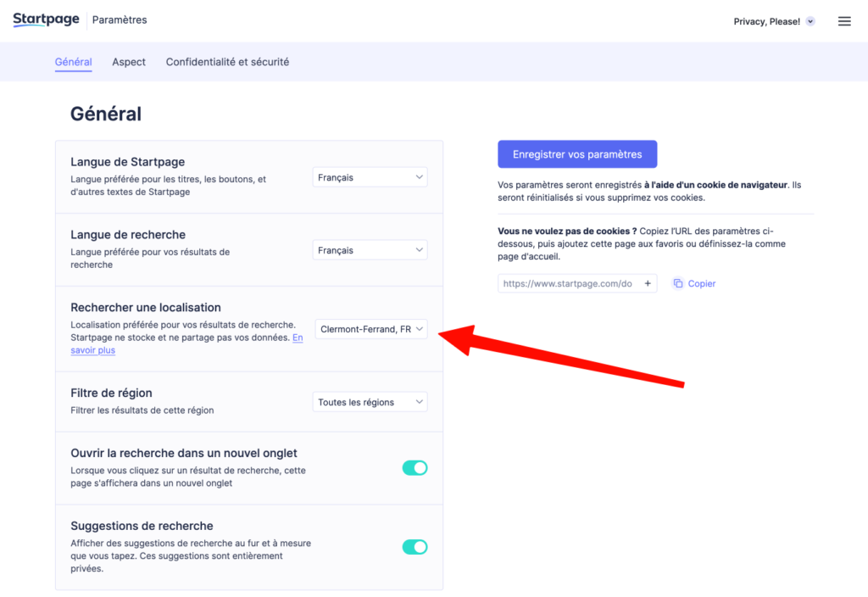Click the Copier link text
The height and width of the screenshot is (597, 868).
click(702, 284)
